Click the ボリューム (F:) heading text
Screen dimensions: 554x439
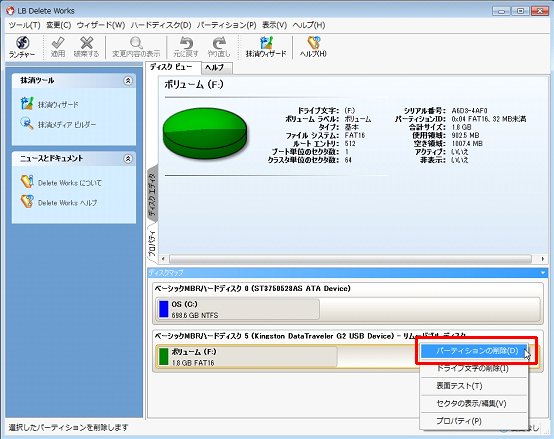click(194, 85)
